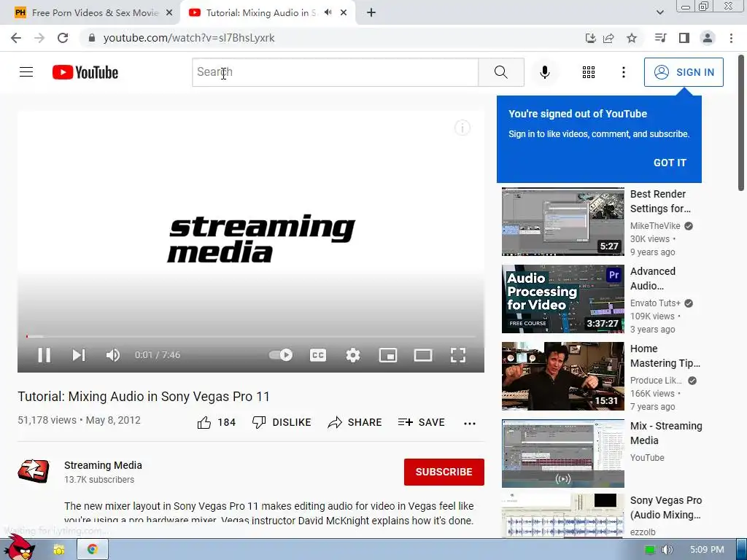Open system tray volume icon

[x=667, y=550]
